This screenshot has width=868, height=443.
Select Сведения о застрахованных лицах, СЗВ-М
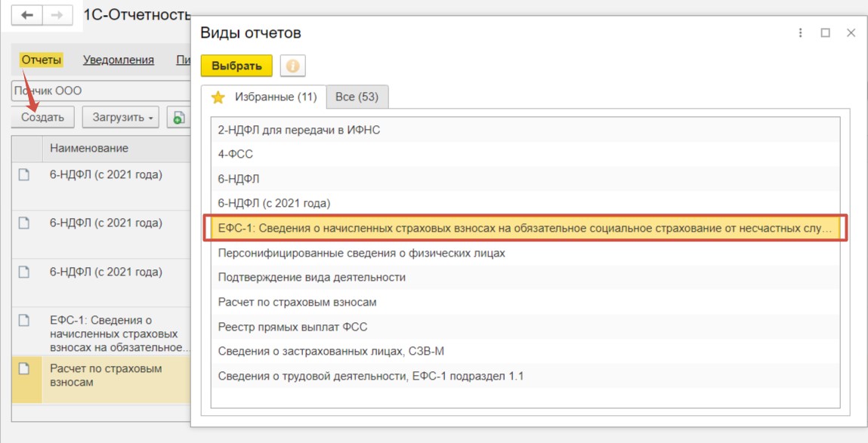pyautogui.click(x=525, y=351)
